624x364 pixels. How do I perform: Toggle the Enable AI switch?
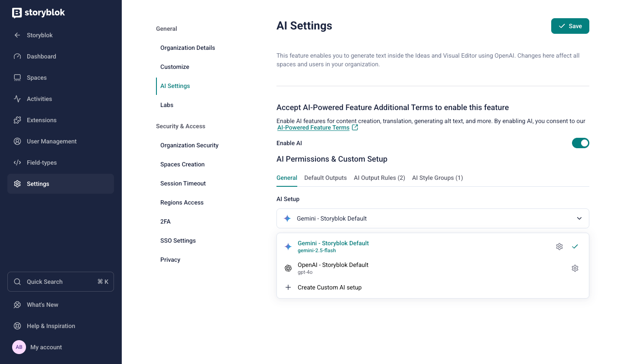(x=581, y=143)
